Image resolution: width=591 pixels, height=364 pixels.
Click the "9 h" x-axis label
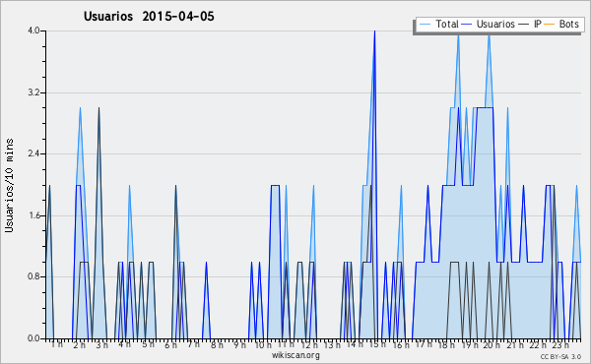[x=239, y=344]
